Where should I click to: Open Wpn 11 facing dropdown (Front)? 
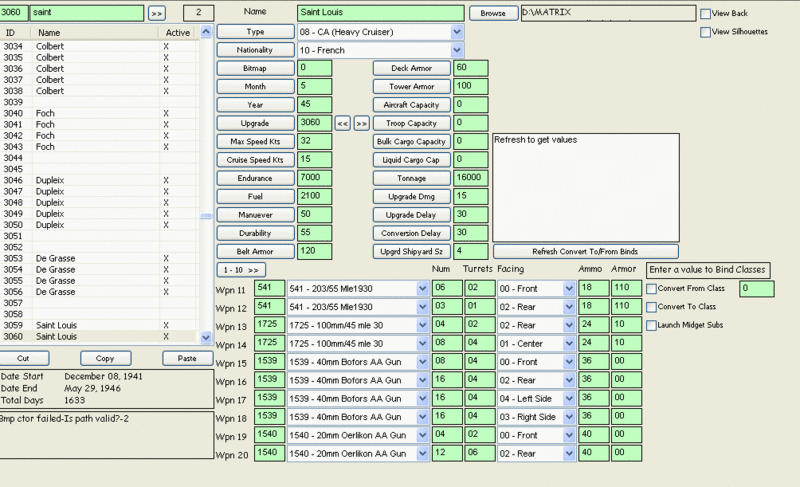click(569, 289)
